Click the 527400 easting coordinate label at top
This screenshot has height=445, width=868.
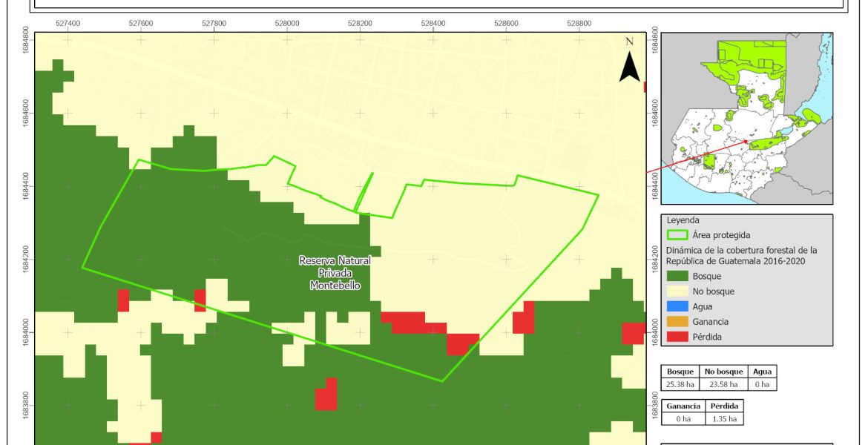tap(68, 24)
